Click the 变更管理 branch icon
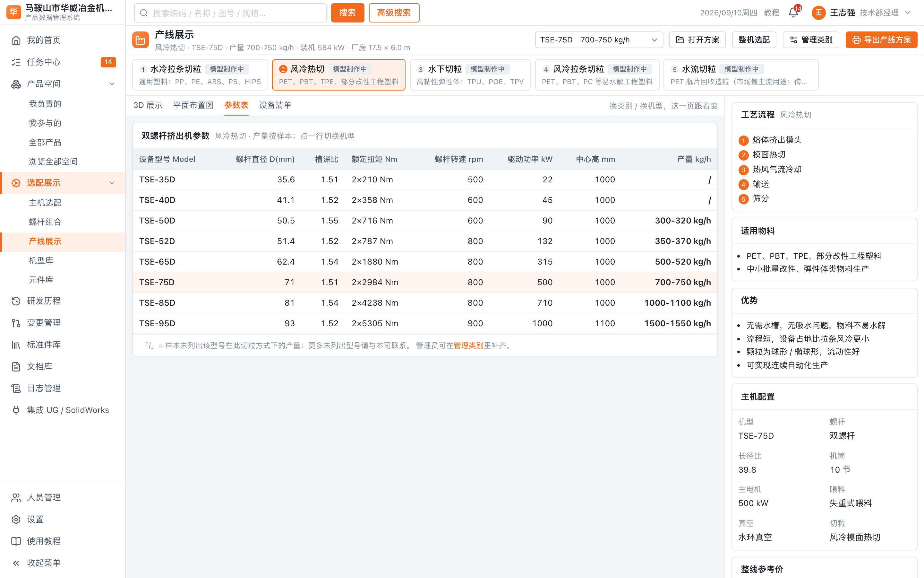This screenshot has height=578, width=924. 16,323
